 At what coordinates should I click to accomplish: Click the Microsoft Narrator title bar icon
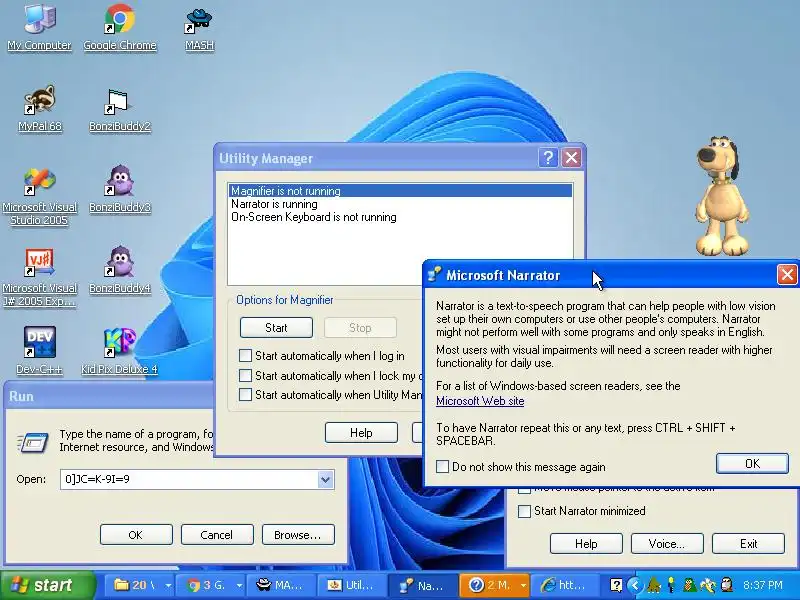click(x=434, y=274)
